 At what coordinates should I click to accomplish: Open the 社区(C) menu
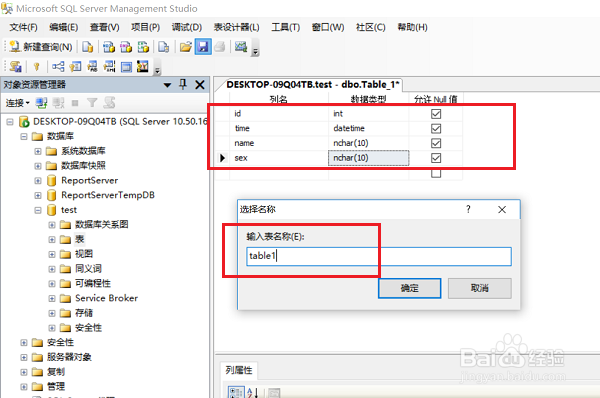coord(370,27)
